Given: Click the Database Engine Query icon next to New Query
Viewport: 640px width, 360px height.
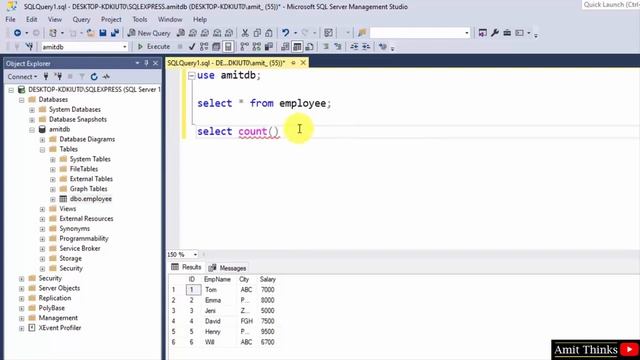Looking at the screenshot, I should tap(180, 33).
